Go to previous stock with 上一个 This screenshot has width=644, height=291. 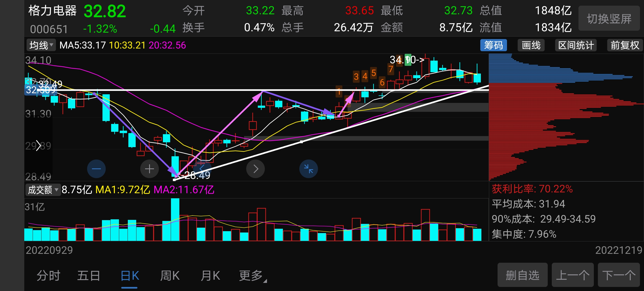point(573,275)
